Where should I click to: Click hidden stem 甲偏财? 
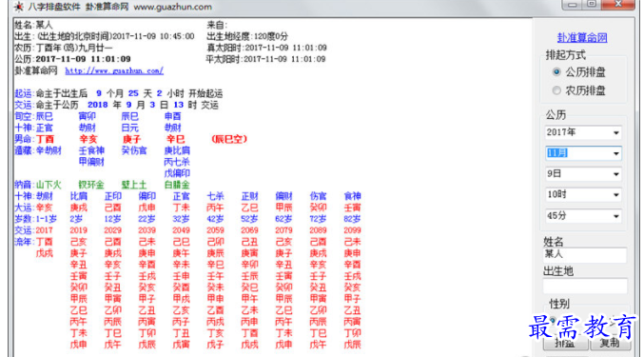pos(91,162)
